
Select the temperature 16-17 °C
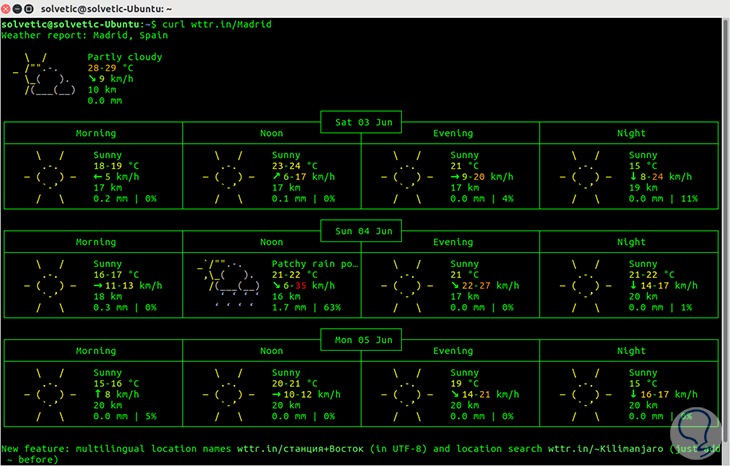tap(116, 275)
